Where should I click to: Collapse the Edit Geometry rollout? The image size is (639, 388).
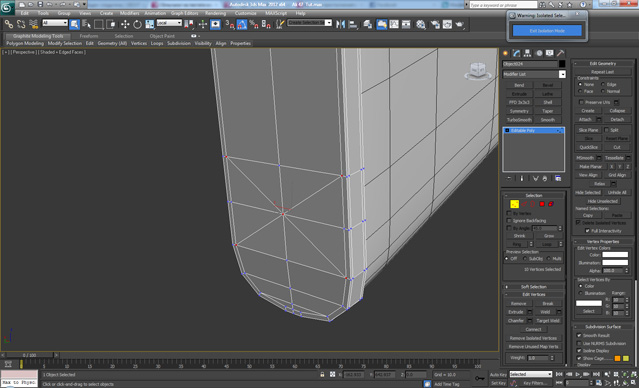603,63
